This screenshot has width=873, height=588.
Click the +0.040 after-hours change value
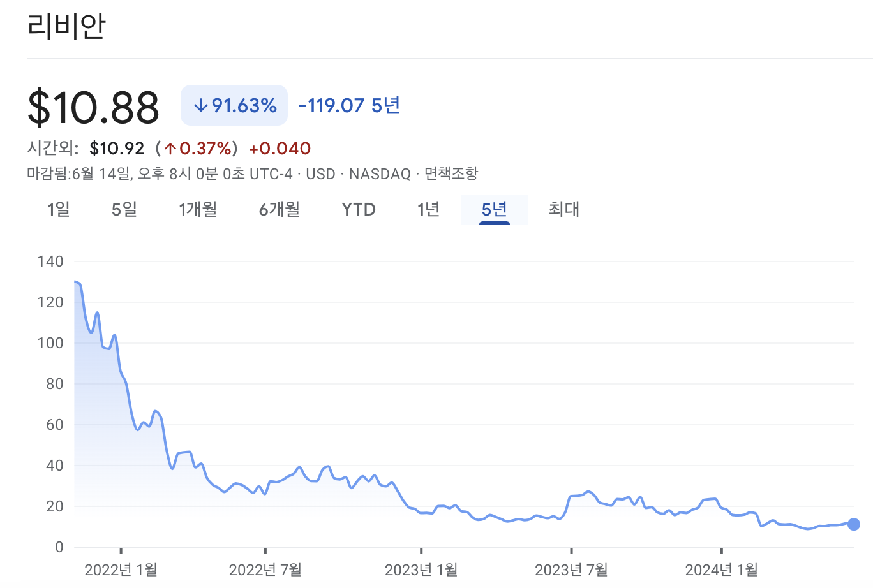click(280, 149)
